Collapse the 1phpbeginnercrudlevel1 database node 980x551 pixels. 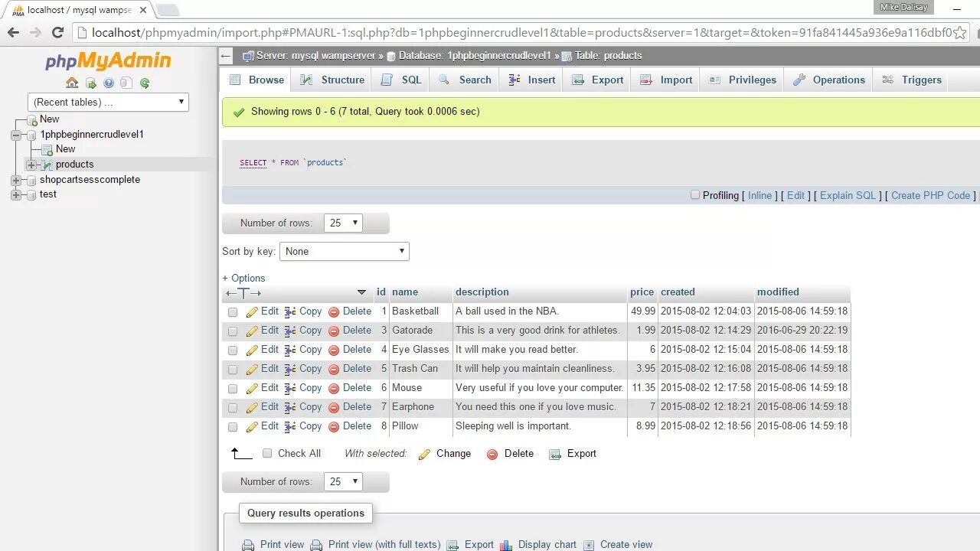pos(15,135)
